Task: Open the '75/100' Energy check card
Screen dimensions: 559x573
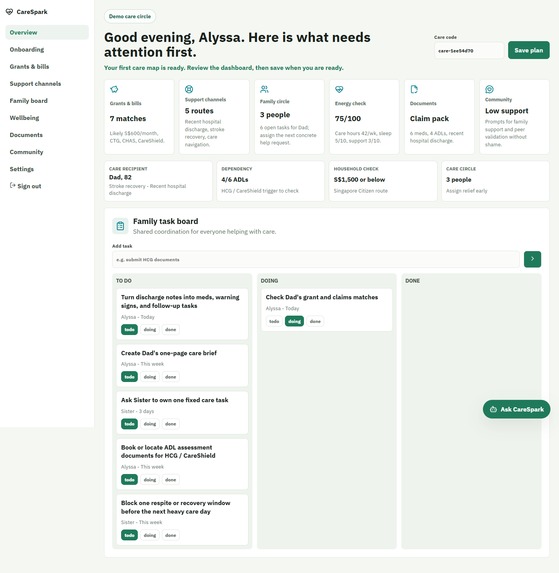Action: [x=364, y=117]
